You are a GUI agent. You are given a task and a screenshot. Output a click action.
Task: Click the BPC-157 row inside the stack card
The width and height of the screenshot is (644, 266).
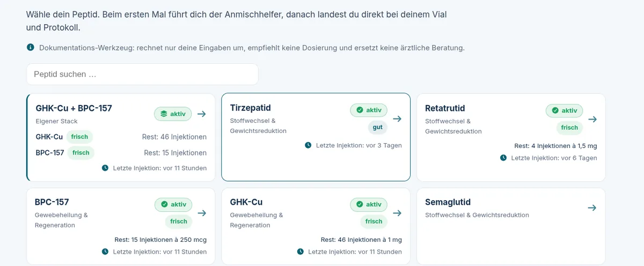tap(121, 153)
